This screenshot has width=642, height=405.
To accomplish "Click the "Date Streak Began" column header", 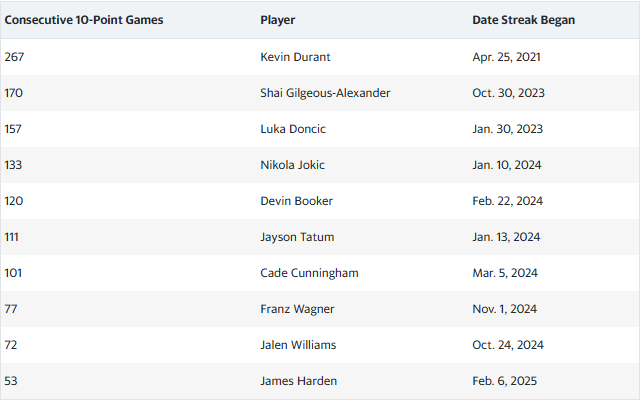I will (523, 20).
